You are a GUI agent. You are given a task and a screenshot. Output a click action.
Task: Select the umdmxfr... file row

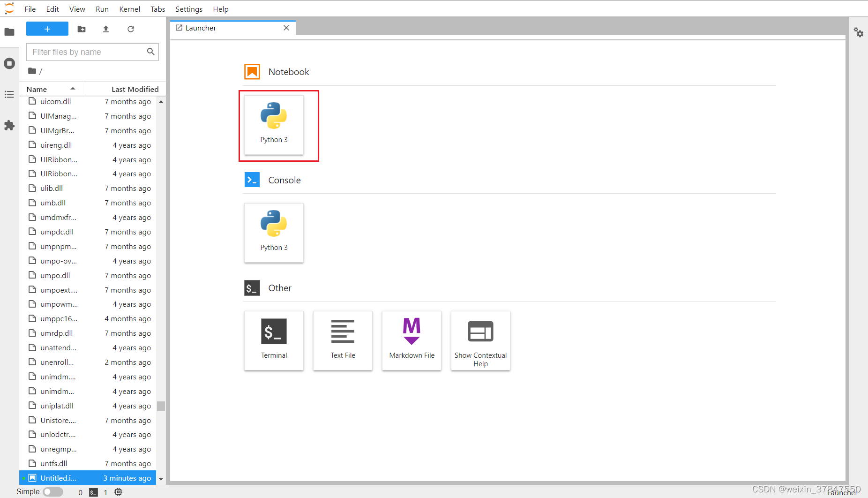(88, 217)
